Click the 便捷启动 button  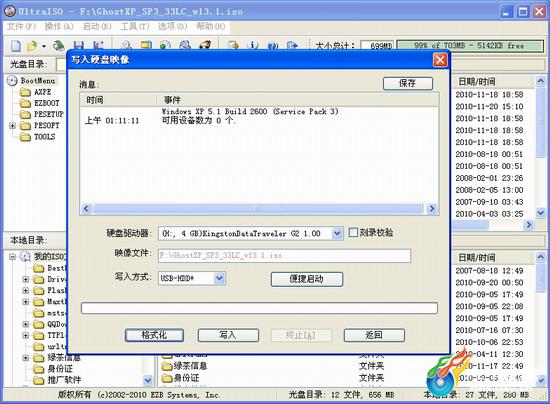click(307, 279)
